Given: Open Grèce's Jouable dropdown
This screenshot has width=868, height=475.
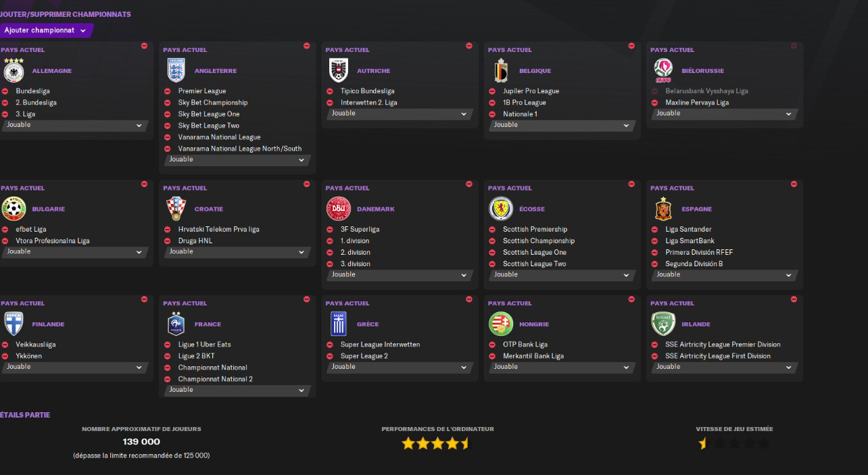Looking at the screenshot, I should click(400, 367).
